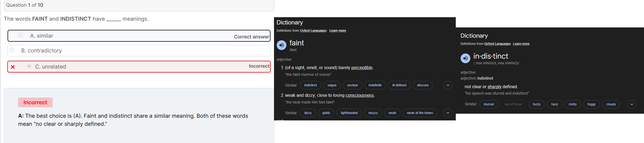The width and height of the screenshot is (644, 143).
Task: Click the faint headword text
Action: tap(296, 43)
